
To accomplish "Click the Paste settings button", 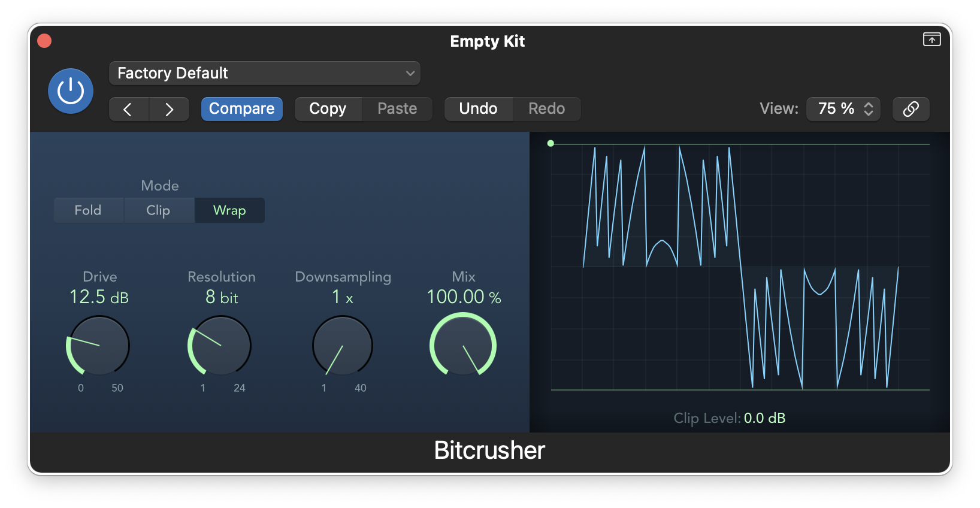I will pos(397,109).
